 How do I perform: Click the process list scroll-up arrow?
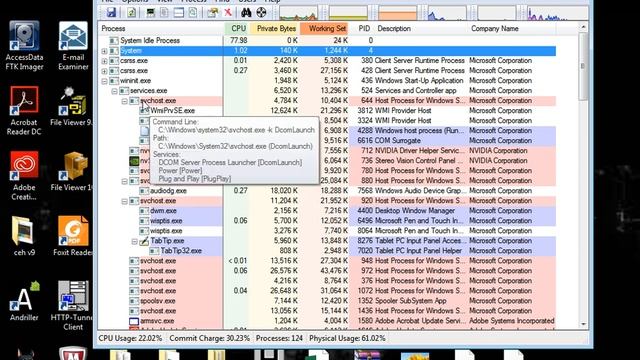[x=583, y=27]
